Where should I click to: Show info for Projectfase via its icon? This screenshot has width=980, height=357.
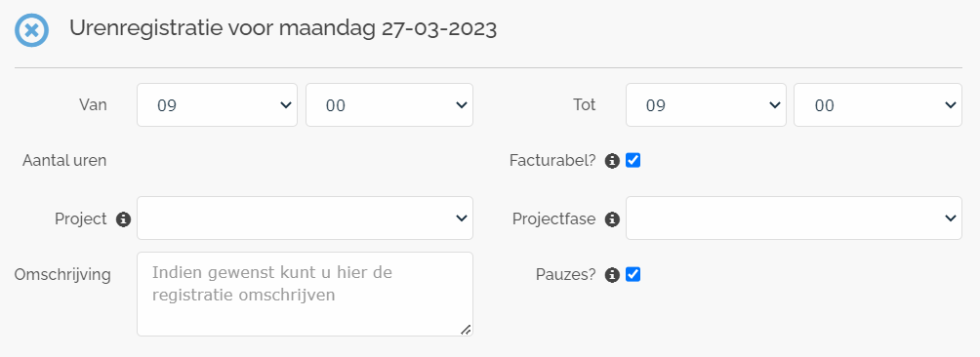[x=613, y=219]
